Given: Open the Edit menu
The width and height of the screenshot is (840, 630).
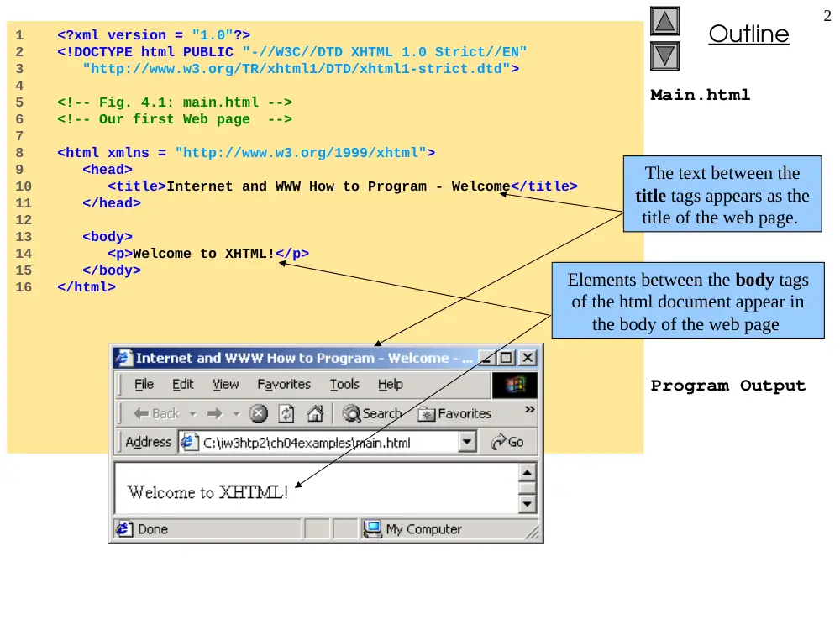Looking at the screenshot, I should tap(182, 384).
